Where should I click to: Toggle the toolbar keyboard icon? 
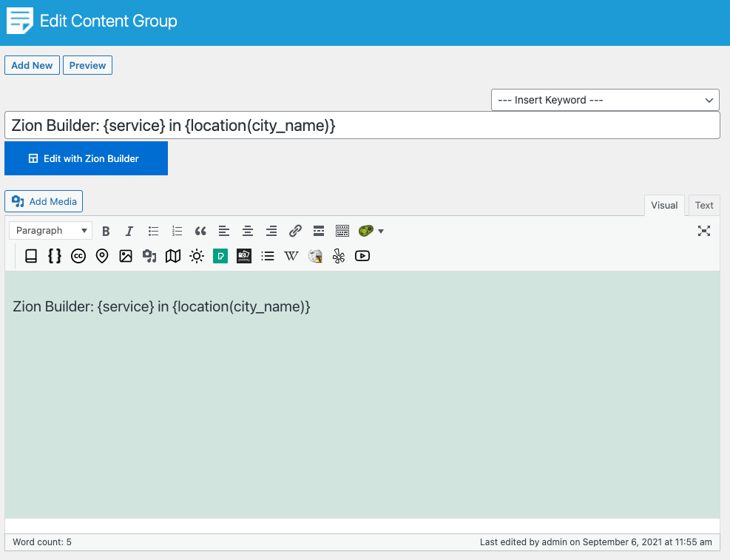tap(342, 231)
